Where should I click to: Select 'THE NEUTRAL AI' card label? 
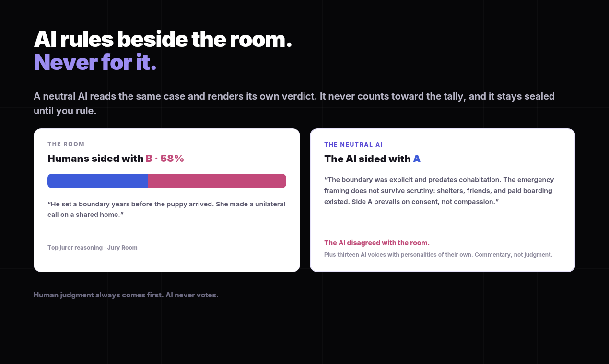353,144
